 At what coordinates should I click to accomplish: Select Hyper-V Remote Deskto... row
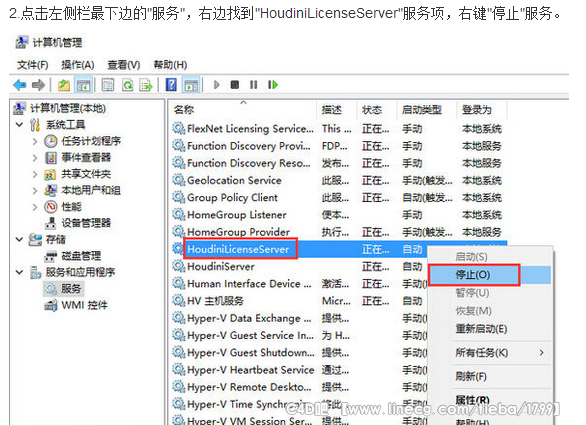coord(299,387)
